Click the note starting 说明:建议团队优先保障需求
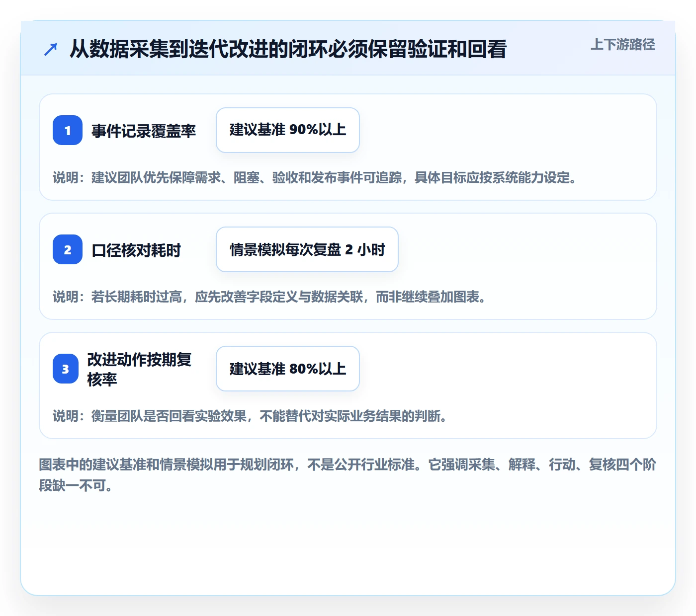 tap(315, 178)
